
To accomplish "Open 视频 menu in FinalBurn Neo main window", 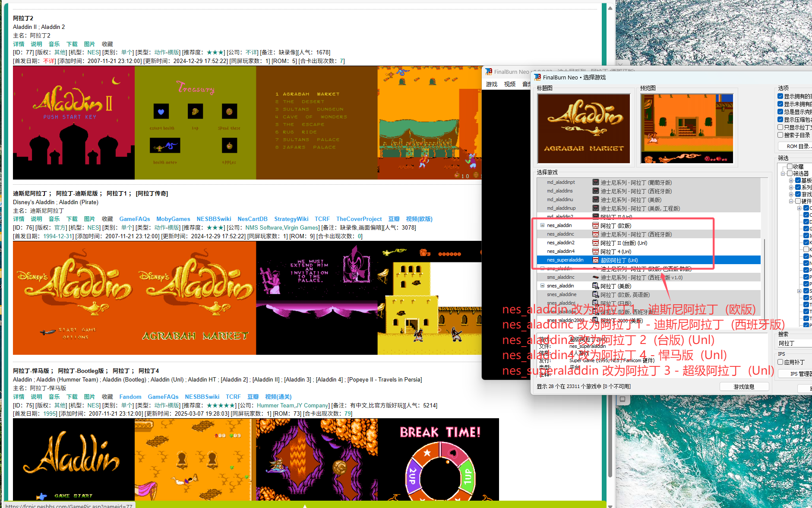I will [510, 84].
